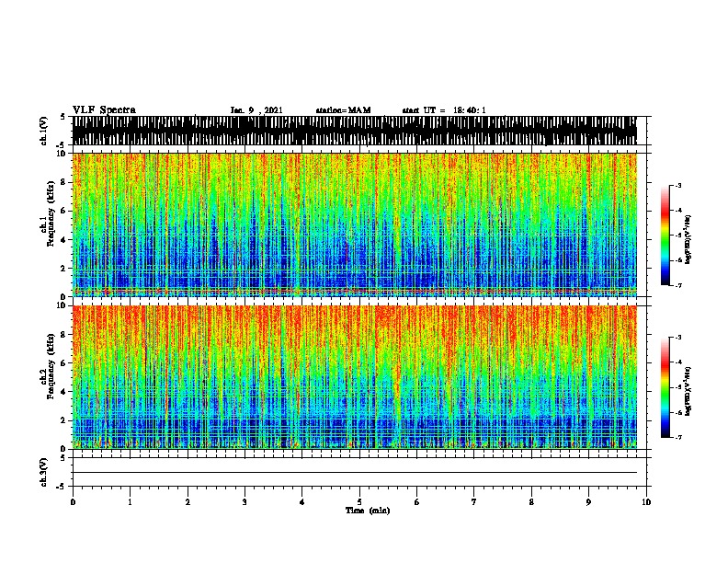
Task: Click the "5" tick label on the Time axis
Action: pyautogui.click(x=359, y=502)
